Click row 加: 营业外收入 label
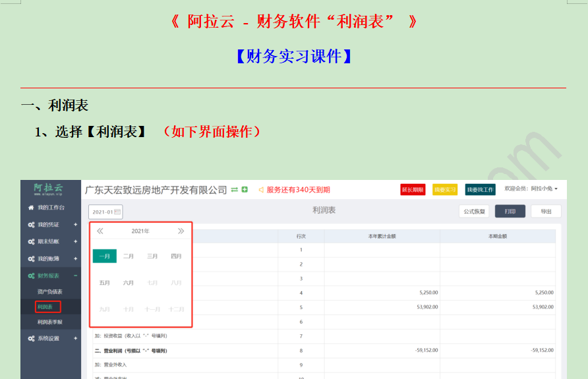Screen dimensions: 588x379 [x=111, y=364]
